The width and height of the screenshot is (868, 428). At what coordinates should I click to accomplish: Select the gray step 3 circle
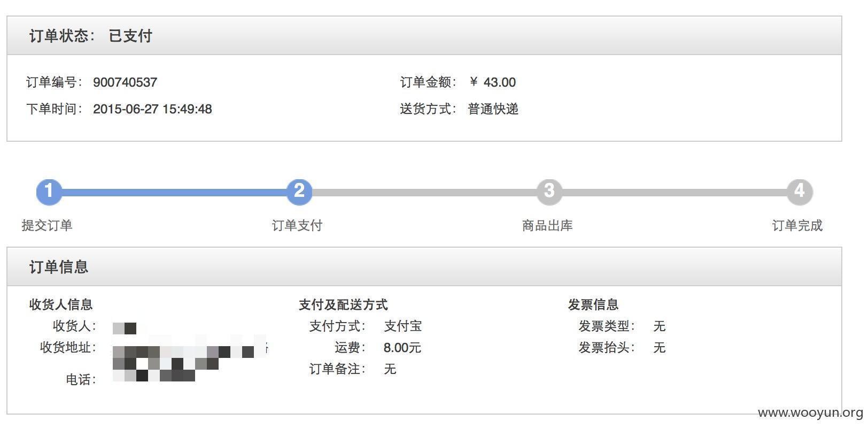[x=549, y=192]
